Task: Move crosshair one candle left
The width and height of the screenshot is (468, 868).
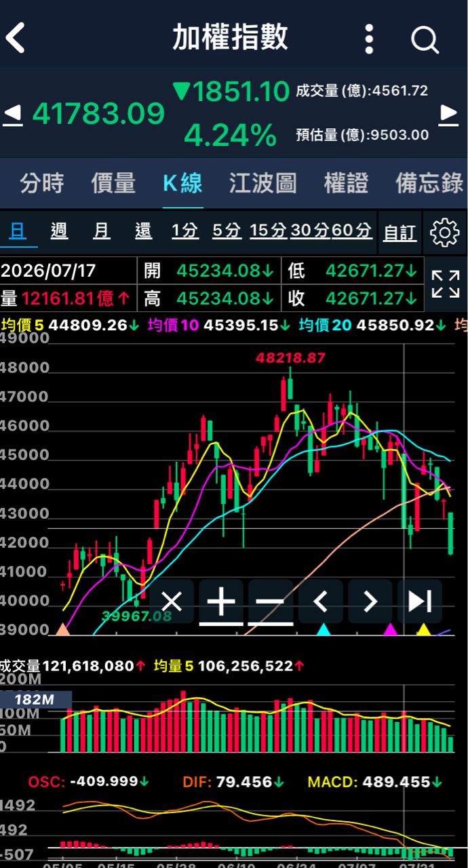Action: tap(320, 601)
